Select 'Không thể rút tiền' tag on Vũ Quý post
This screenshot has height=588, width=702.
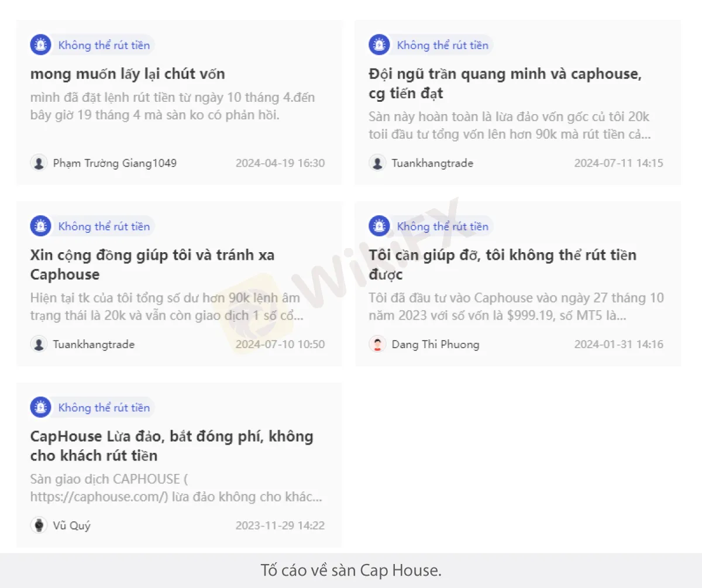click(x=104, y=408)
